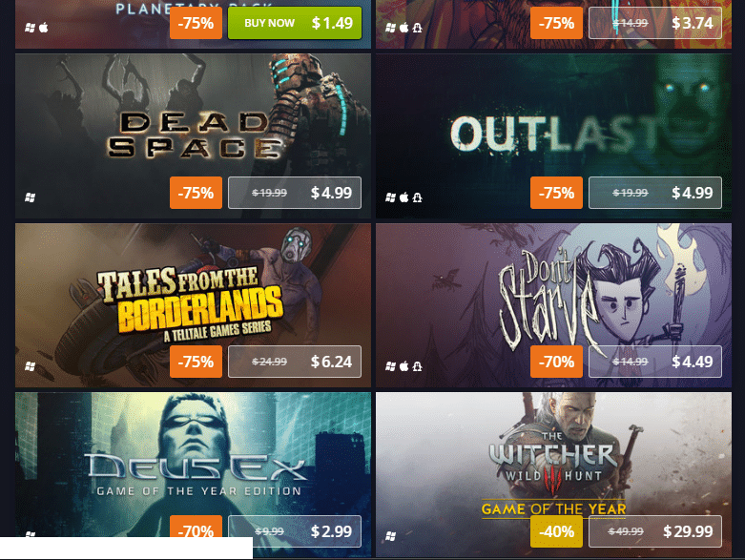
Task: Click the Linux icon on Don't Starve
Action: pyautogui.click(x=417, y=366)
